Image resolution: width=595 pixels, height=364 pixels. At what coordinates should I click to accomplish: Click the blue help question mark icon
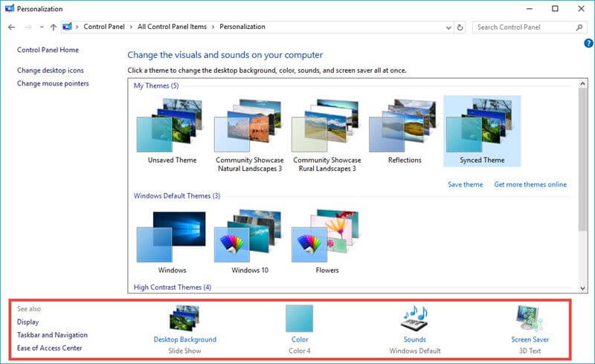coord(588,43)
